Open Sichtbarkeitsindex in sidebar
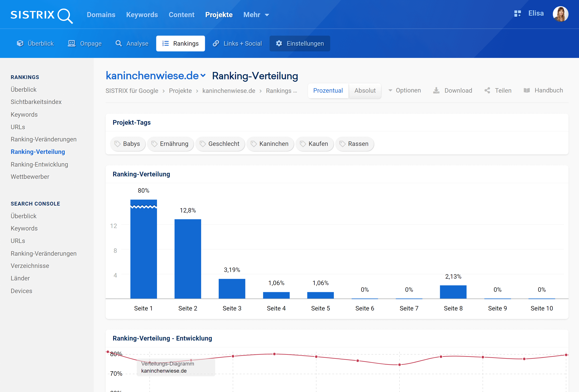 (x=36, y=102)
